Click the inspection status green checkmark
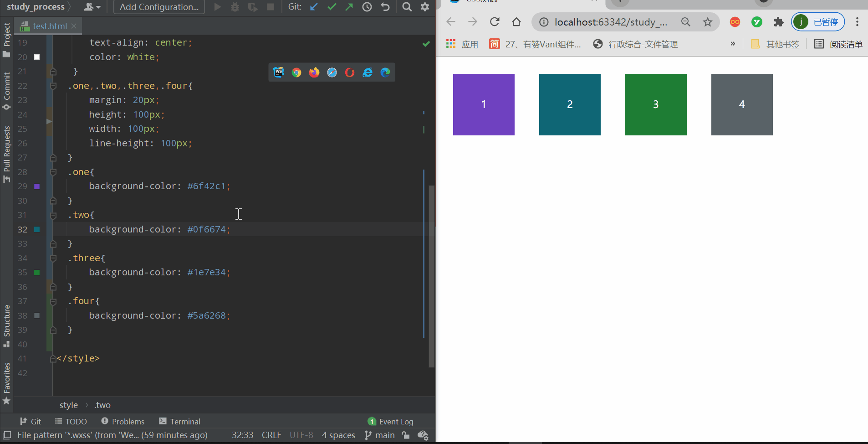 point(426,44)
